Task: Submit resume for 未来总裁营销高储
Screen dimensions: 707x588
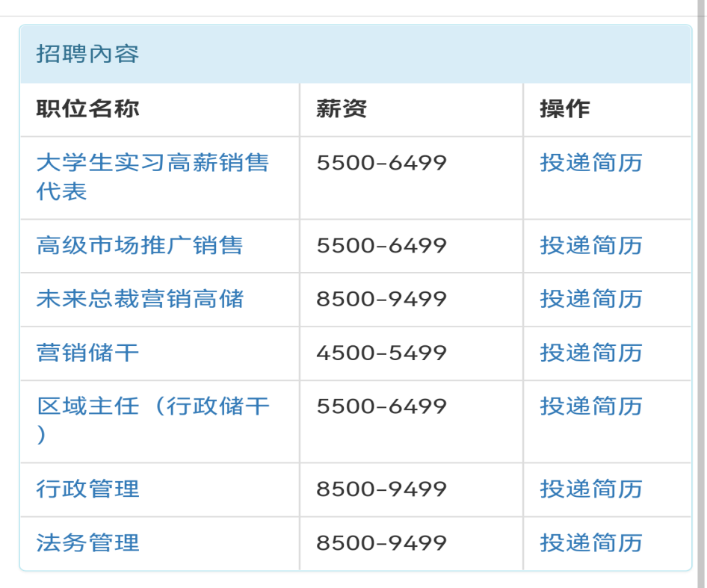Action: point(591,300)
